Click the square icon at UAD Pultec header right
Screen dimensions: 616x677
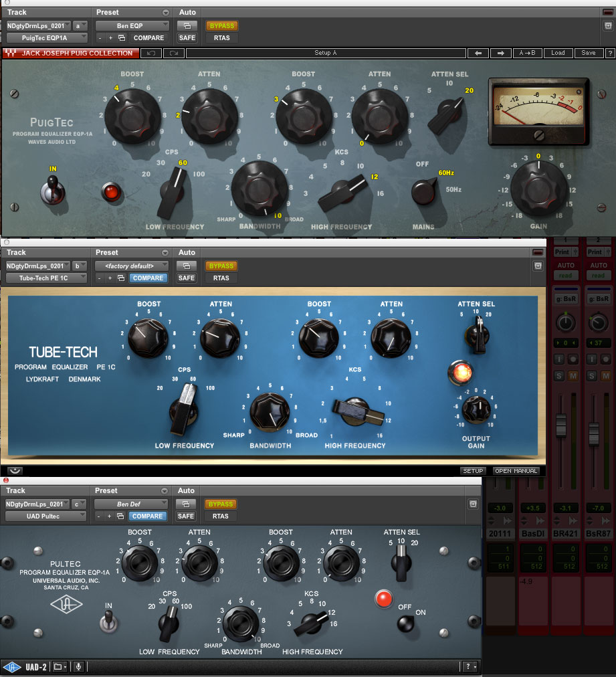pyautogui.click(x=473, y=504)
